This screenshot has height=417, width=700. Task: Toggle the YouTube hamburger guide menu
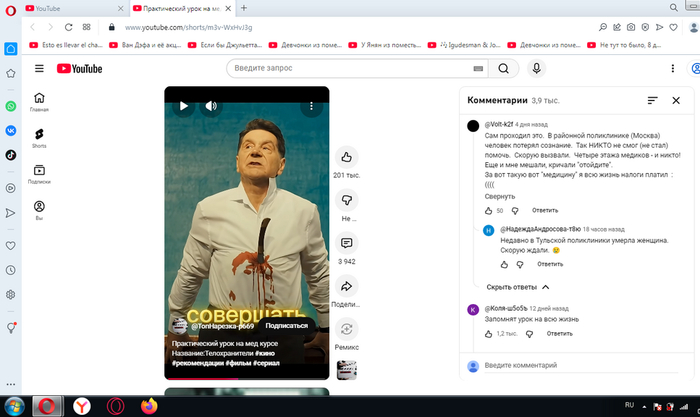coord(39,68)
